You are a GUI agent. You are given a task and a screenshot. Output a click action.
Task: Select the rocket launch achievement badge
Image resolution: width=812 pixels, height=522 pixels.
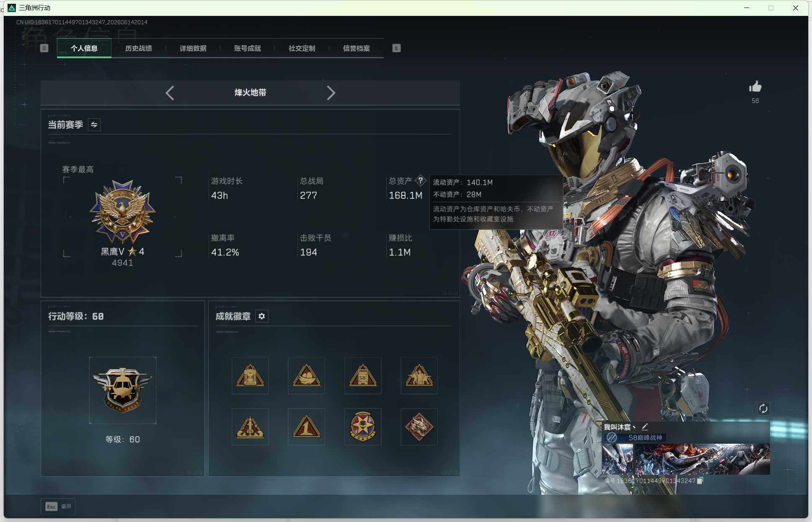coord(250,427)
